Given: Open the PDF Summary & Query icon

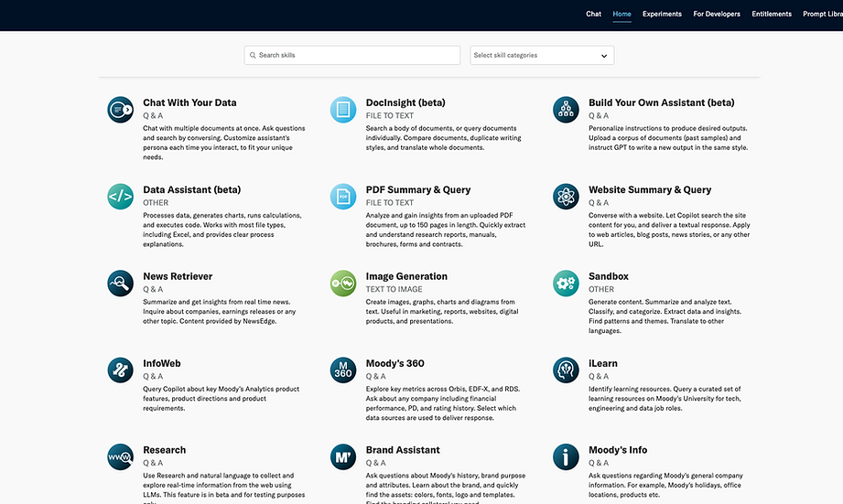Looking at the screenshot, I should click(x=343, y=197).
